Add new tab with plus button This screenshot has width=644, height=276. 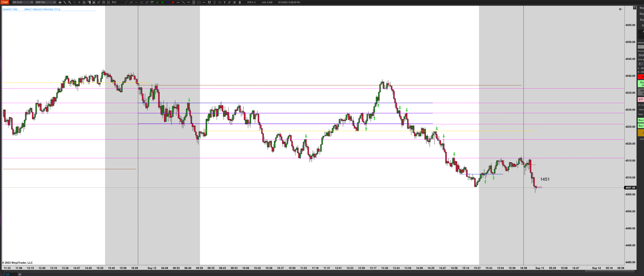pyautogui.click(x=20, y=274)
